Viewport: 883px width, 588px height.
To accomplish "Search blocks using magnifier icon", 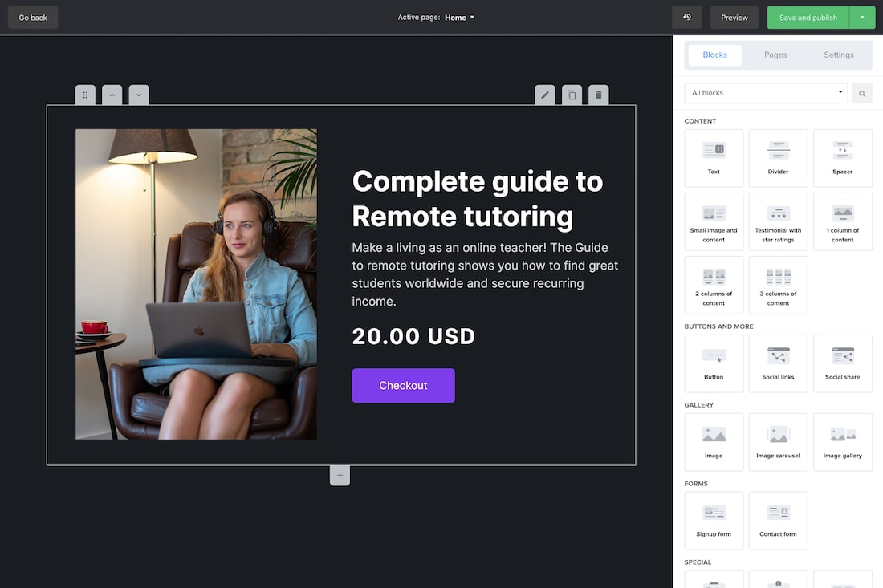I will click(x=862, y=94).
